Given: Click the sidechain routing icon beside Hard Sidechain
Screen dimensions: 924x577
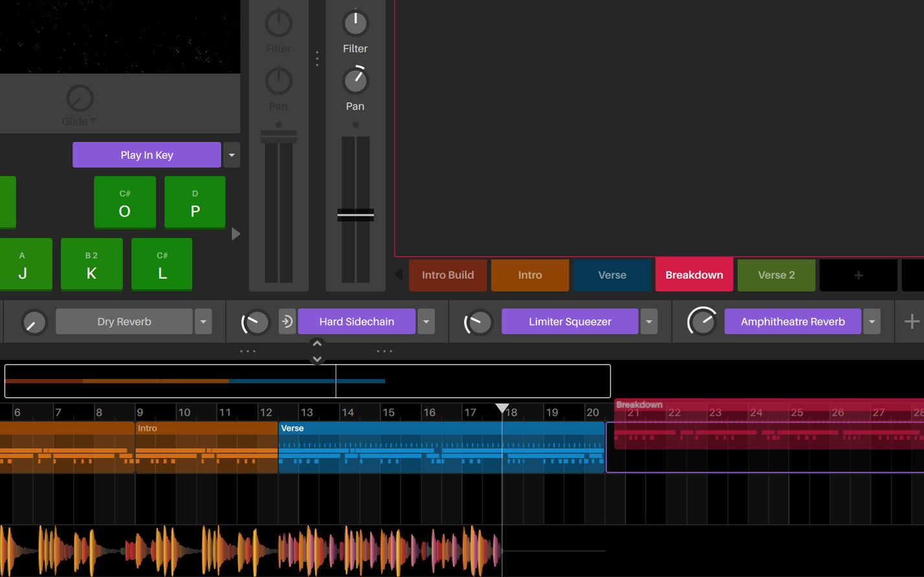Looking at the screenshot, I should [287, 321].
